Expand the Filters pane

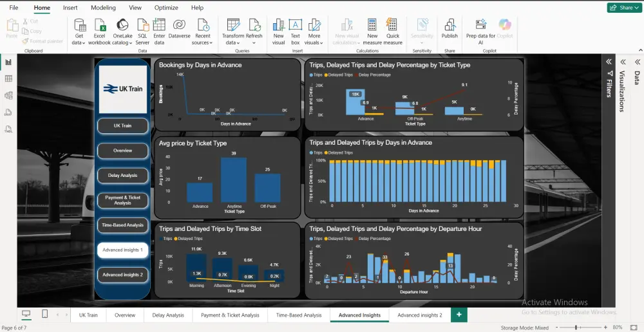coord(609,62)
